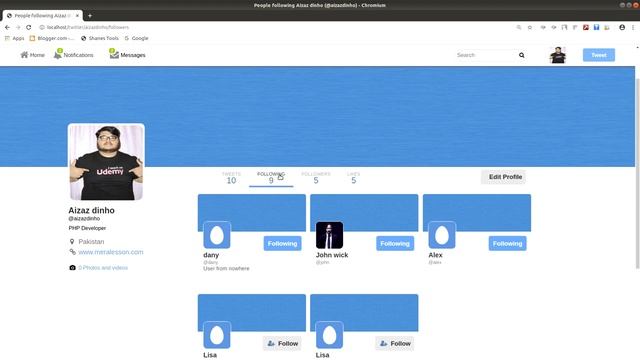
Task: Click the '@aizazdinho' handle text
Action: (x=84, y=218)
